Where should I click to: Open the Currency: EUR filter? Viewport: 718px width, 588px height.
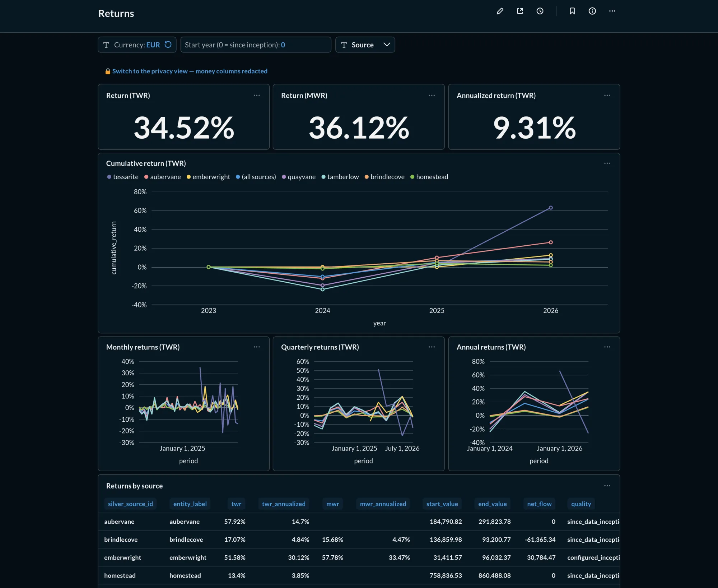coord(137,45)
